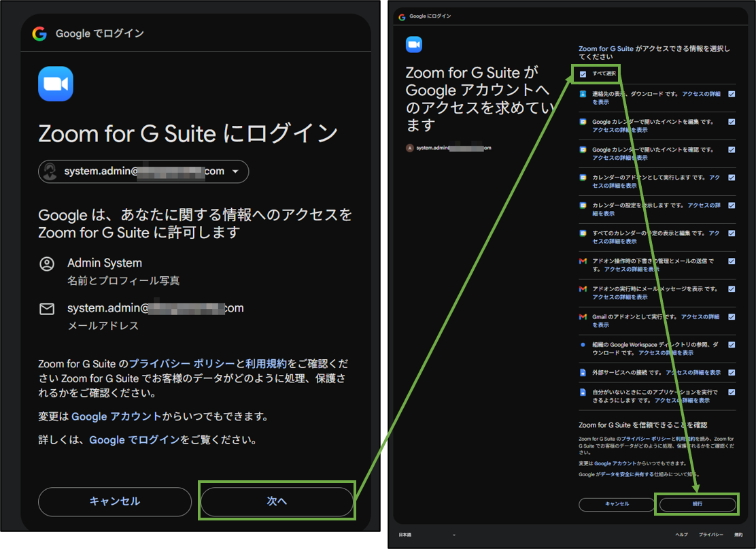
Task: Click the calendar icon beside すべてのカレンダーの予定の表示と編集
Action: point(583,233)
